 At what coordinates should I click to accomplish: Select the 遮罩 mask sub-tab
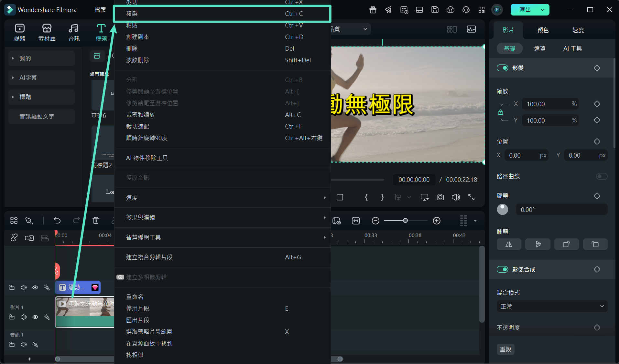539,48
